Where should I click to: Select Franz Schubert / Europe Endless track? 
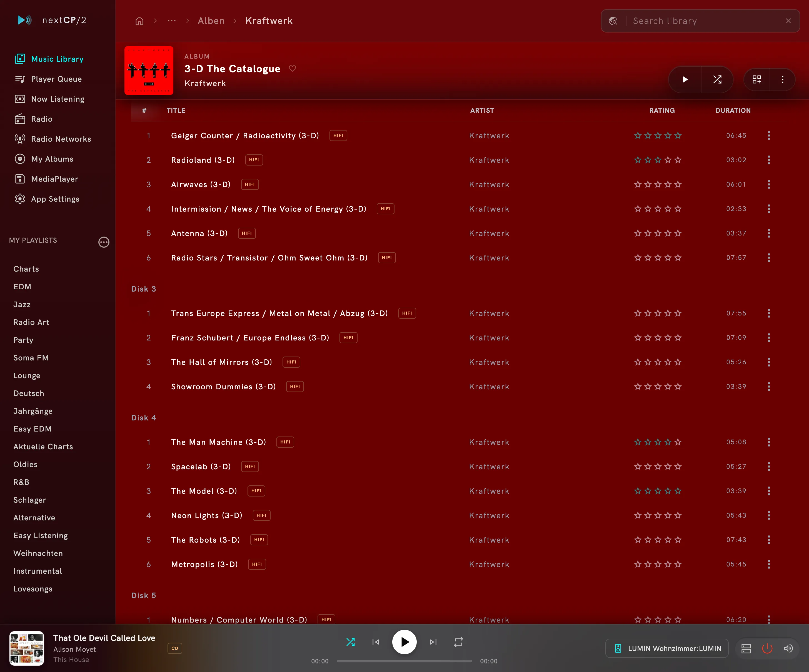(250, 338)
